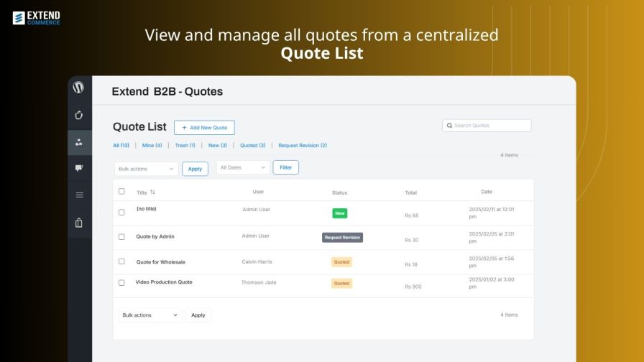Screen dimensions: 644x362
Task: Click the Rs 18 total value
Action: [411, 265]
